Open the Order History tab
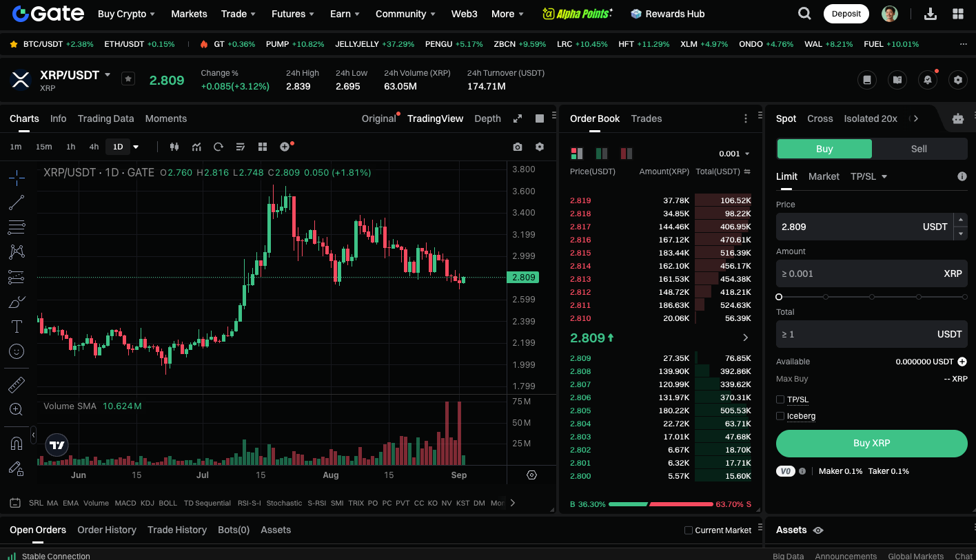The image size is (976, 560). pos(107,530)
